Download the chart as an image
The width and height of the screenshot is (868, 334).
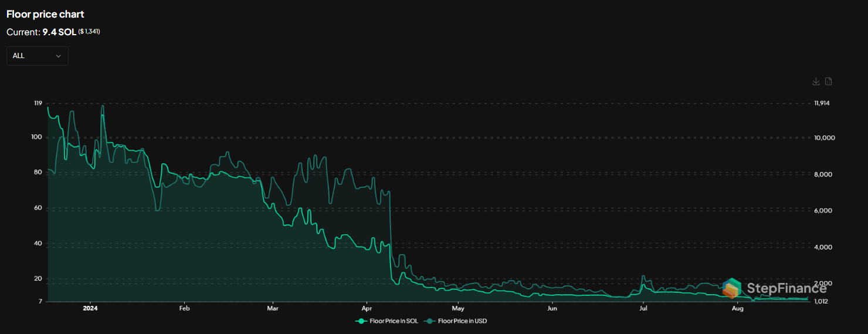point(815,82)
